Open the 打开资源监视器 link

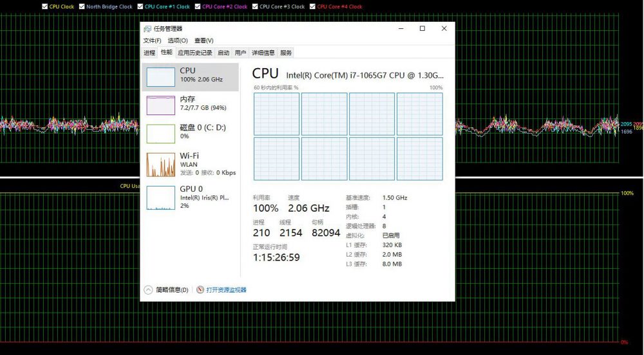coord(226,290)
